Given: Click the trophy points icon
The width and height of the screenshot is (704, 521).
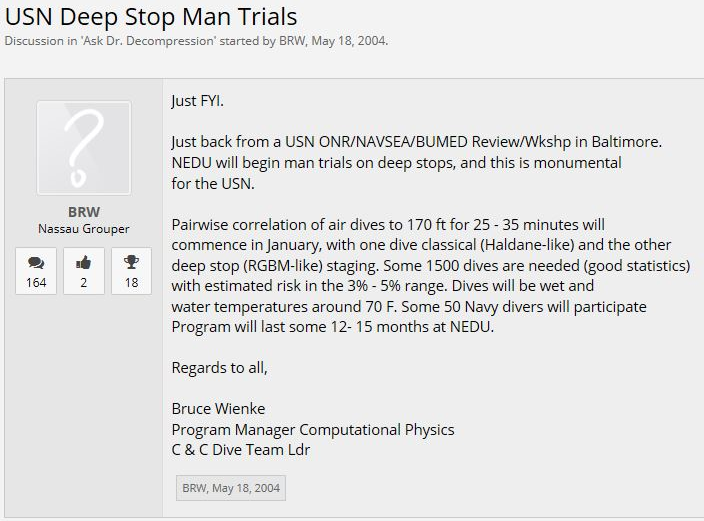Looking at the screenshot, I should pos(131,263).
